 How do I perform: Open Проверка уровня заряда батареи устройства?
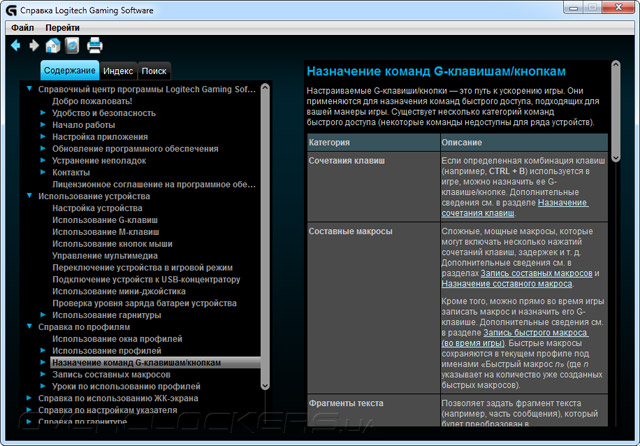144,303
